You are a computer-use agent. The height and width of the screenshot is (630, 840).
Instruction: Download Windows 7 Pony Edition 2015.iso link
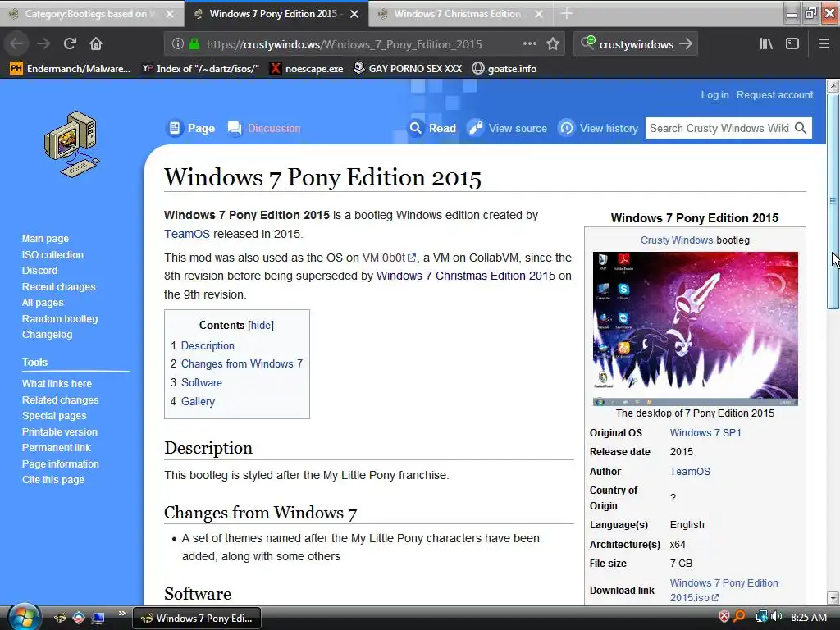724,590
